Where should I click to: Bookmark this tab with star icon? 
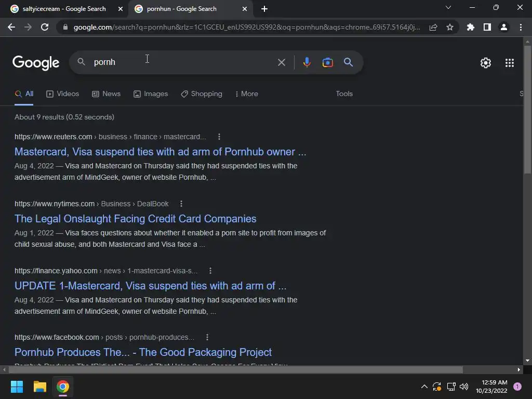coord(450,27)
